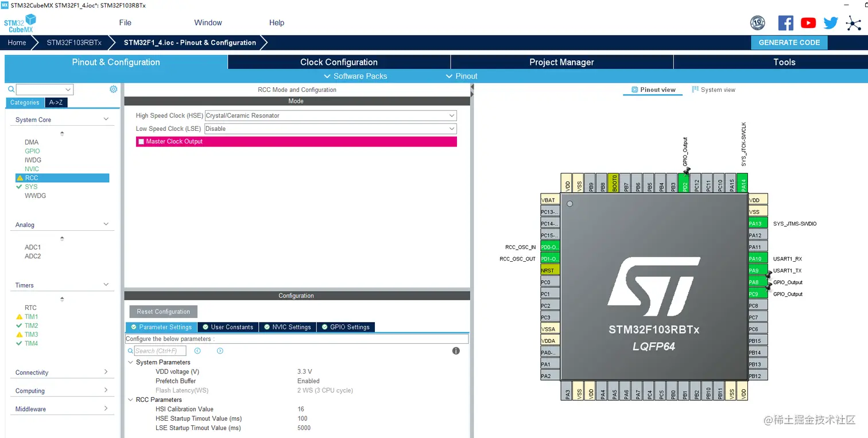The image size is (868, 438).
Task: Click the magnifier icon beside Search (Ctrl+F)
Action: [131, 351]
